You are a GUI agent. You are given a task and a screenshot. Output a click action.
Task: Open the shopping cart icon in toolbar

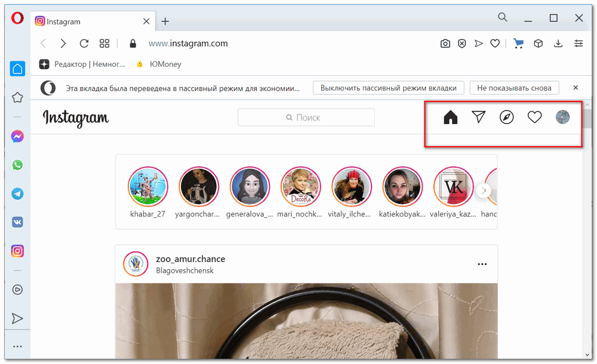518,44
